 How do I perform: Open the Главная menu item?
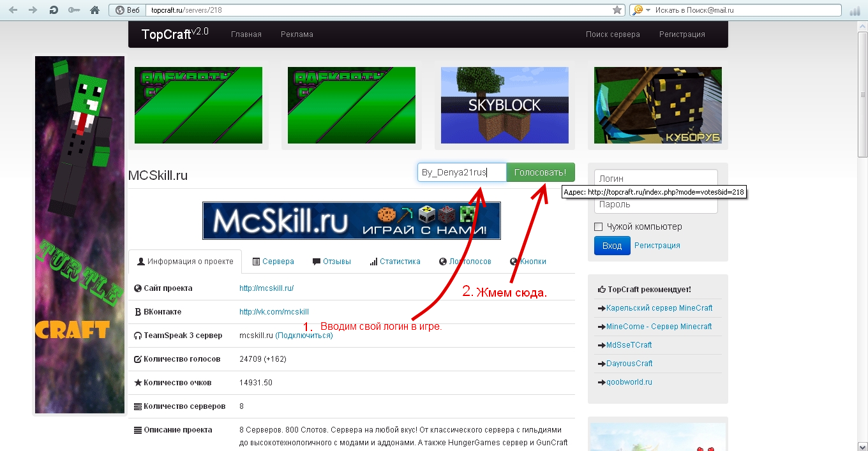click(246, 34)
